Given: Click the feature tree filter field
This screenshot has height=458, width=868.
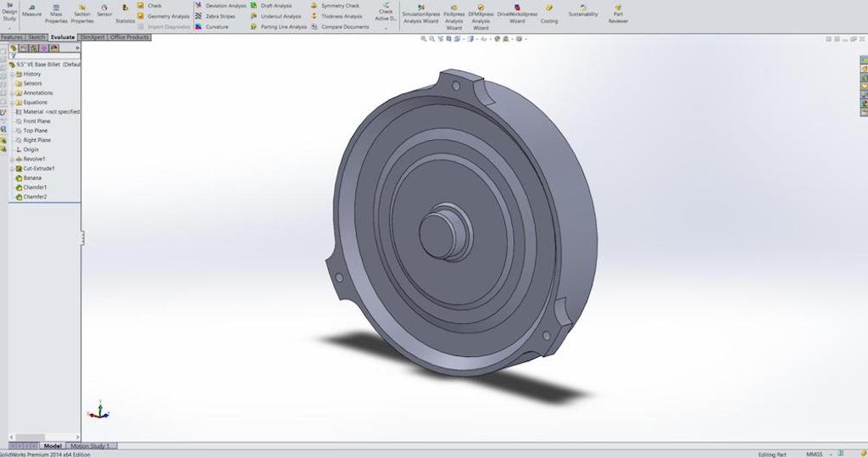Looking at the screenshot, I should pos(47,57).
